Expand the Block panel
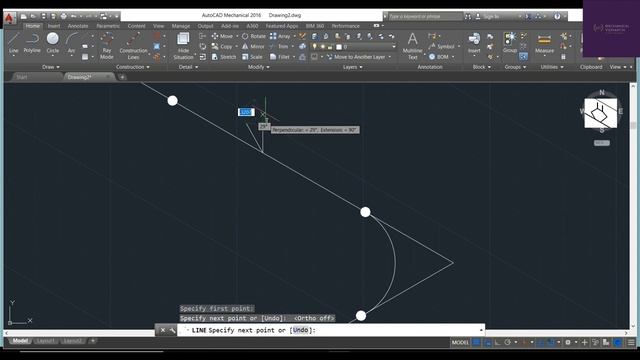Viewport: 640px width, 360px height. pos(481,67)
